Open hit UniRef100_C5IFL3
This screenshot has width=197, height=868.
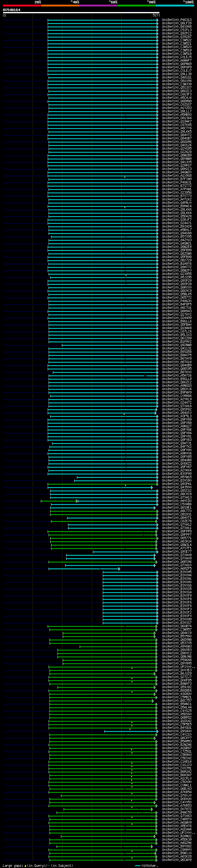pyautogui.click(x=176, y=30)
